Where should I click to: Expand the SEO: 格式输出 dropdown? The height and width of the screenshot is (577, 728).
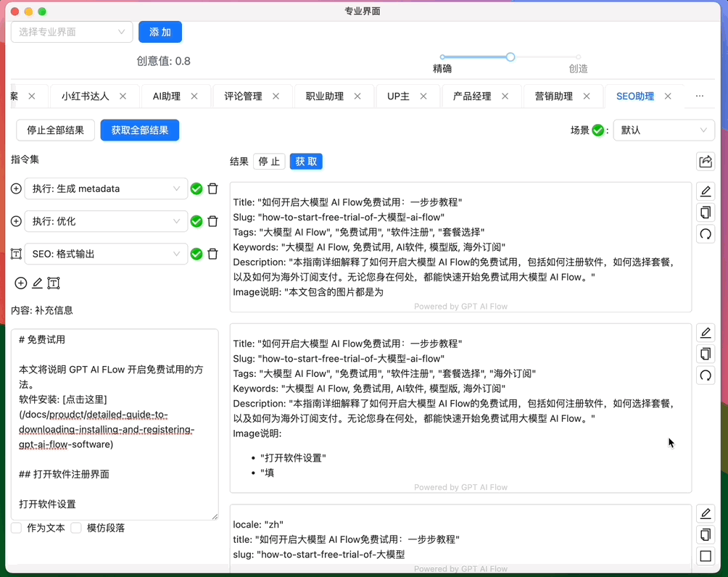(107, 254)
